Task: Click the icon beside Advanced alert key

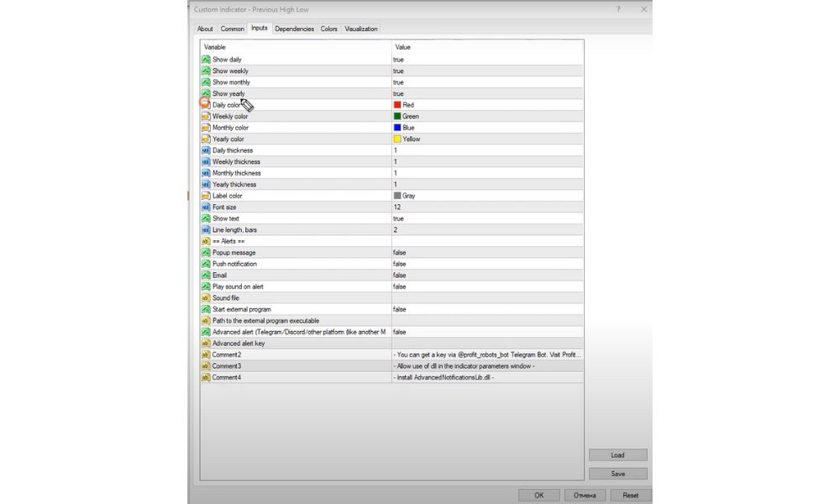Action: coord(206,344)
